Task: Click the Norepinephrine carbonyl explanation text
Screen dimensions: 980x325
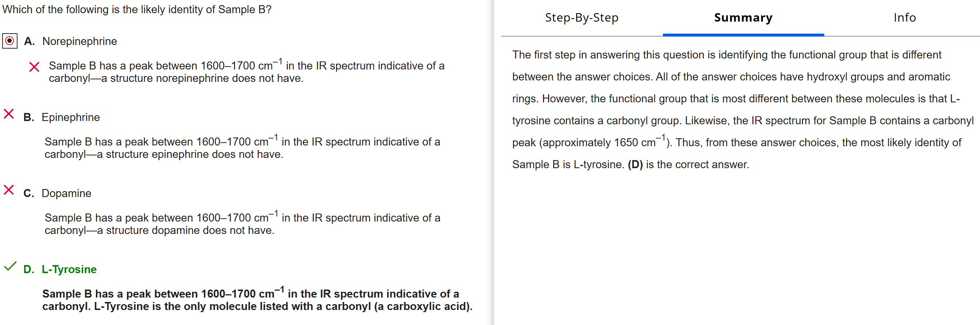Action: point(246,72)
